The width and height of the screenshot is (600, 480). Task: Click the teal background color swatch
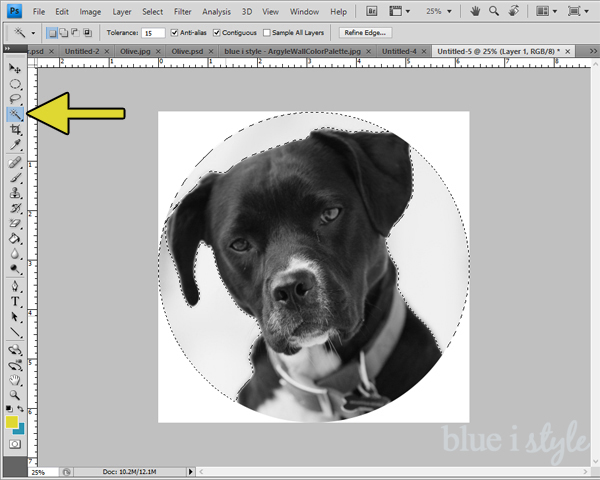(x=20, y=429)
